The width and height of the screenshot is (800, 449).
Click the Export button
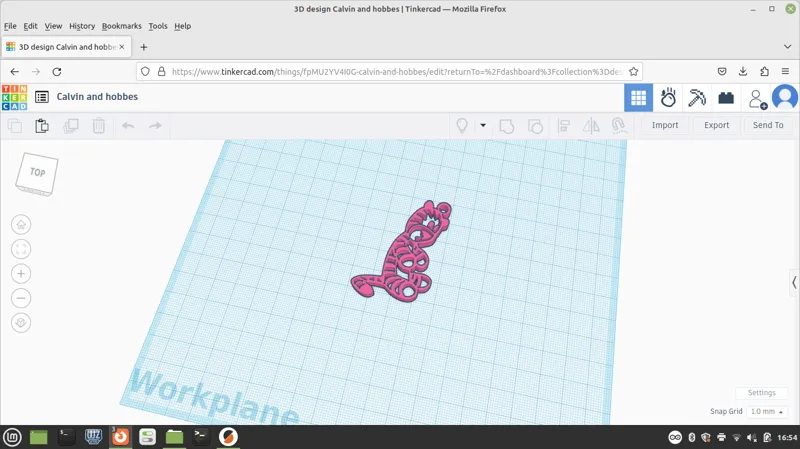pyautogui.click(x=716, y=125)
